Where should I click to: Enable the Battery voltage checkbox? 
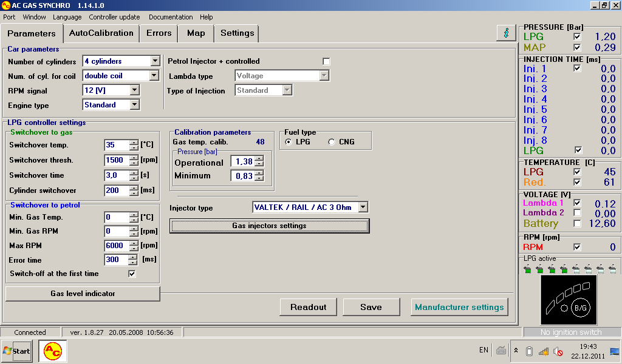click(x=577, y=223)
